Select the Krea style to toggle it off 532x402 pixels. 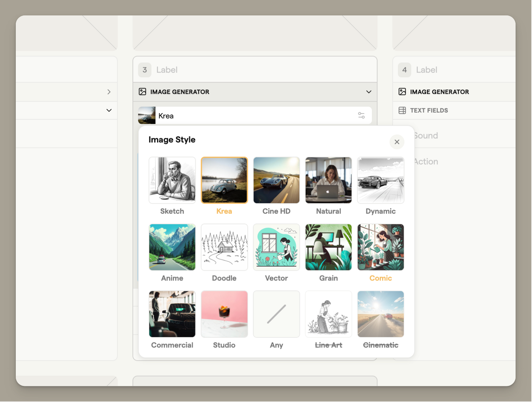click(x=224, y=180)
